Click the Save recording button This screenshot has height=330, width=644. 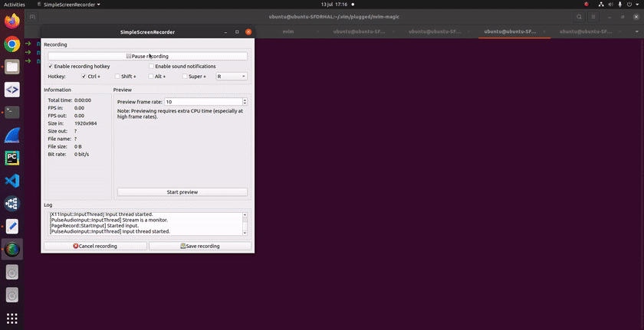point(200,246)
